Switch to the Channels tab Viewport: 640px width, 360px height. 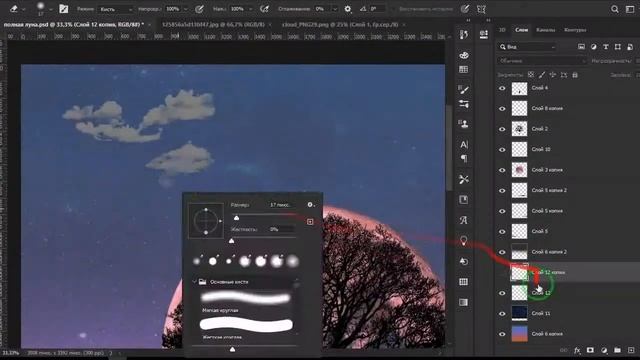click(545, 30)
